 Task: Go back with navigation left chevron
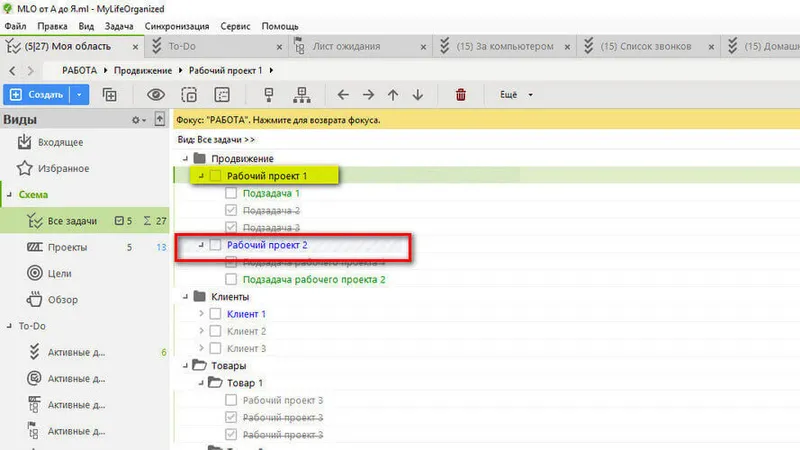pyautogui.click(x=12, y=70)
